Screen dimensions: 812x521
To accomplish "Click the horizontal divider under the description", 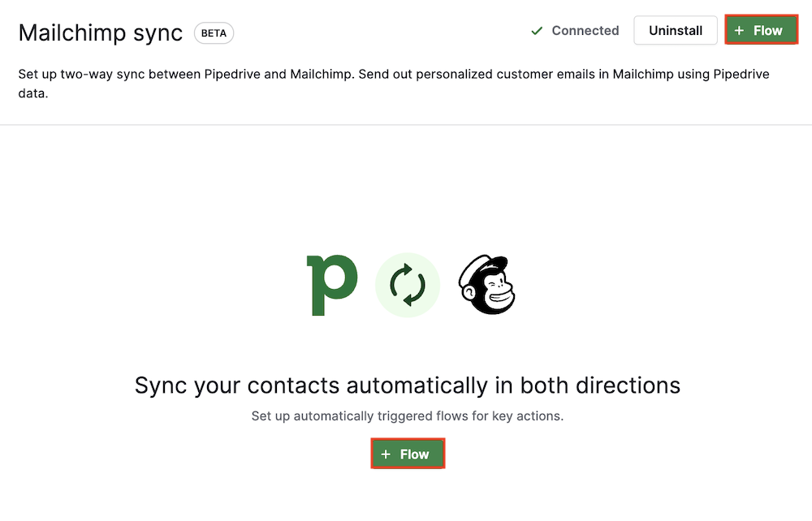I will pos(406,125).
